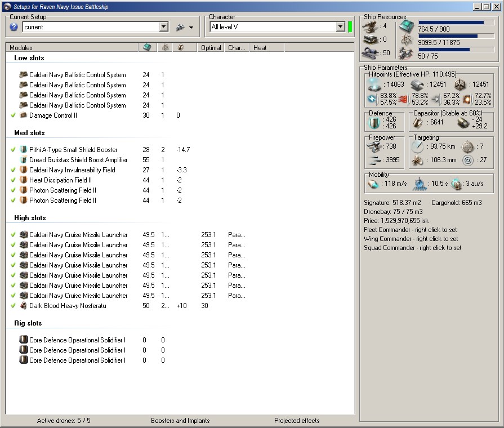Click the Heat column header
504x428 pixels.
pos(266,48)
